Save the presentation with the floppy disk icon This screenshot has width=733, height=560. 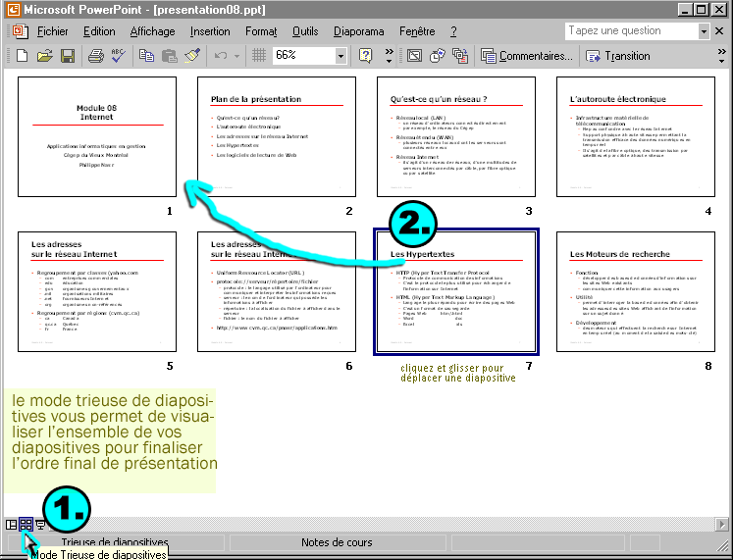click(67, 56)
